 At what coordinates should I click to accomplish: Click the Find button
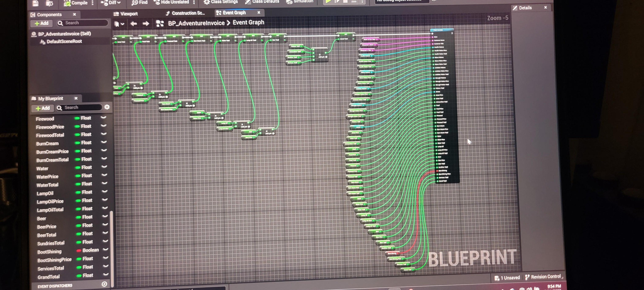[x=140, y=3]
